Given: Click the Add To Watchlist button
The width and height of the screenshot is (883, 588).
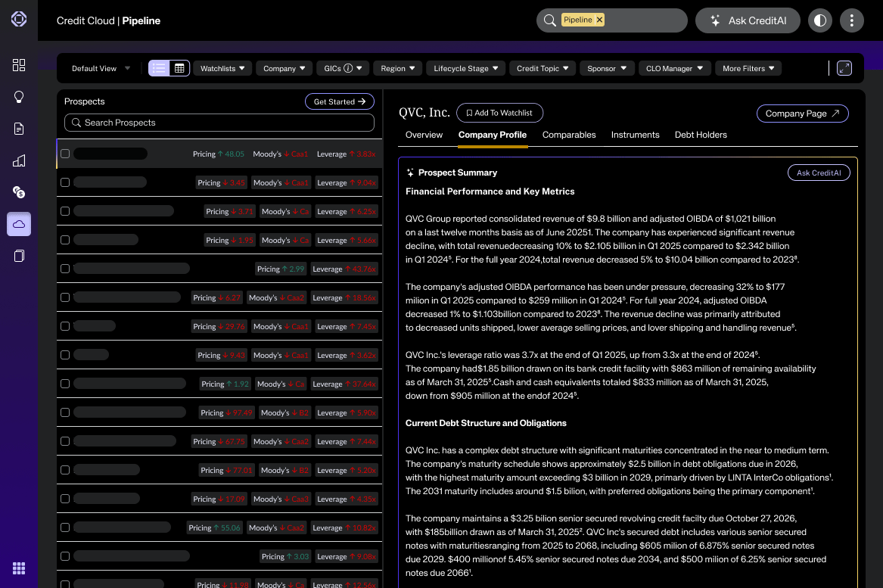Looking at the screenshot, I should (499, 113).
